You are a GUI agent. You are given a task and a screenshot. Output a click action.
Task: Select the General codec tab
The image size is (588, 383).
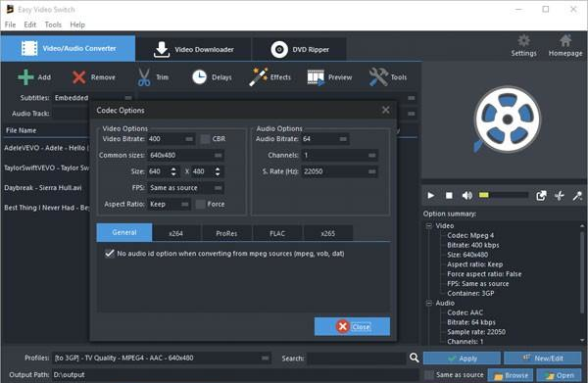tap(124, 232)
